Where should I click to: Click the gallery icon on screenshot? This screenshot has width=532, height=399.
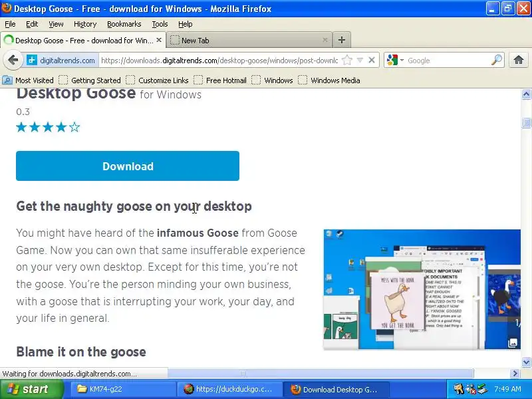pos(513,342)
